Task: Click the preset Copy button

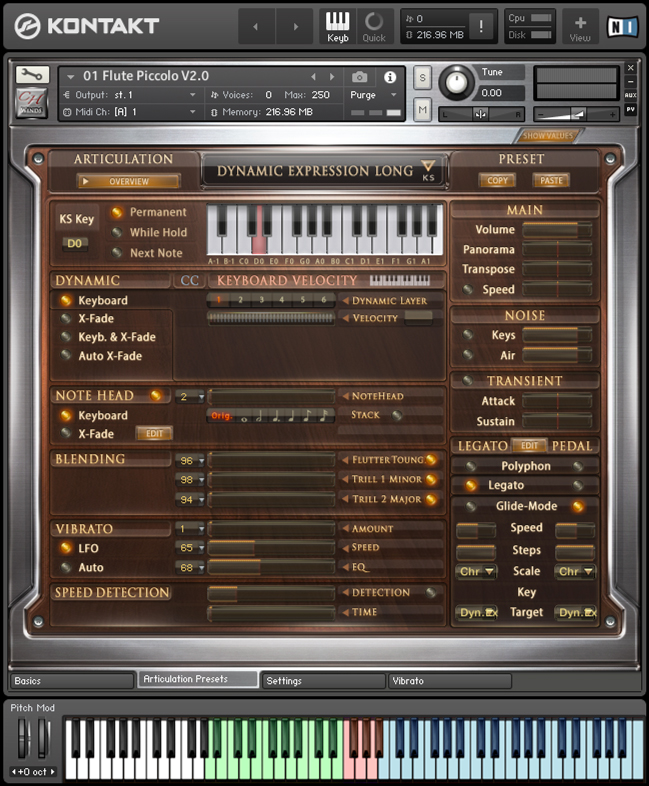Action: (x=497, y=180)
